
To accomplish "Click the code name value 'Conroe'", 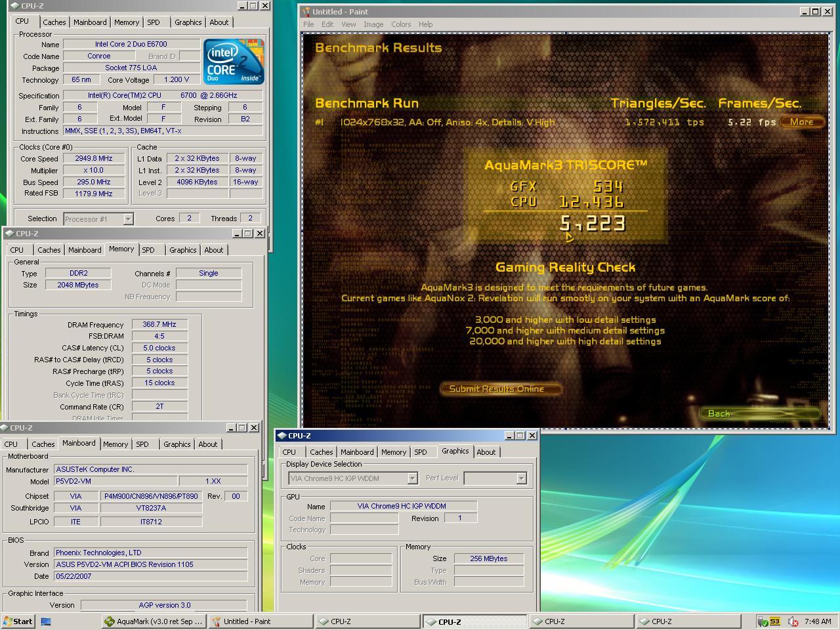I will click(99, 56).
